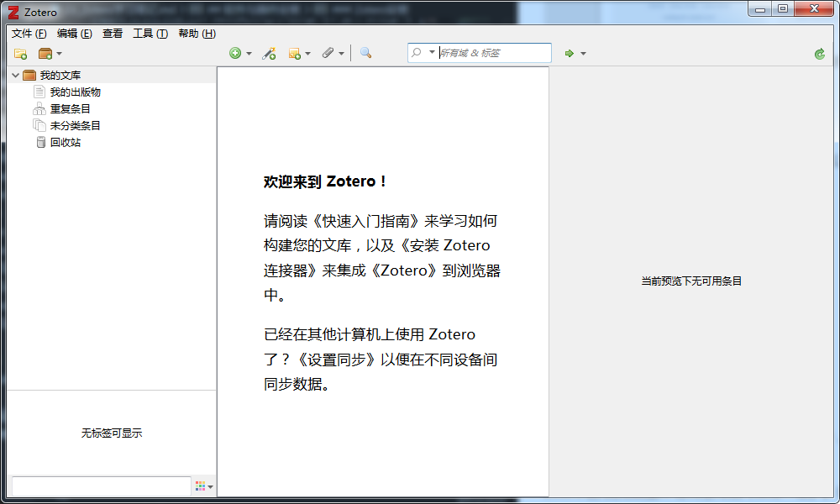Click the 我的出版物 document icon
Viewport: 840px width, 504px height.
pos(39,92)
